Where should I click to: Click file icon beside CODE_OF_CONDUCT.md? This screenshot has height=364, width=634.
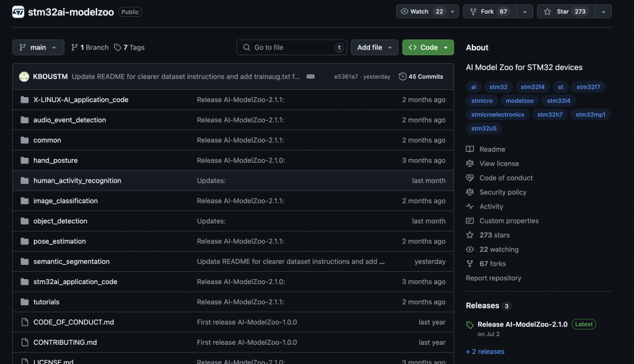pyautogui.click(x=25, y=322)
